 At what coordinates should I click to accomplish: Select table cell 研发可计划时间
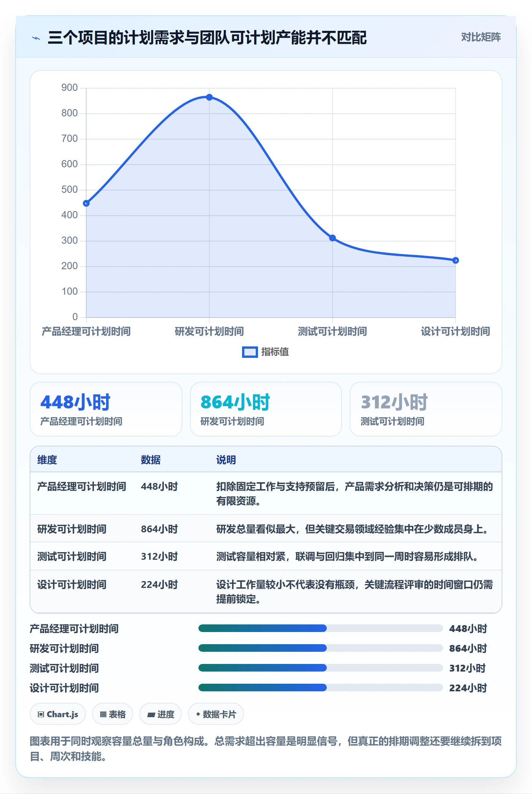pyautogui.click(x=72, y=529)
